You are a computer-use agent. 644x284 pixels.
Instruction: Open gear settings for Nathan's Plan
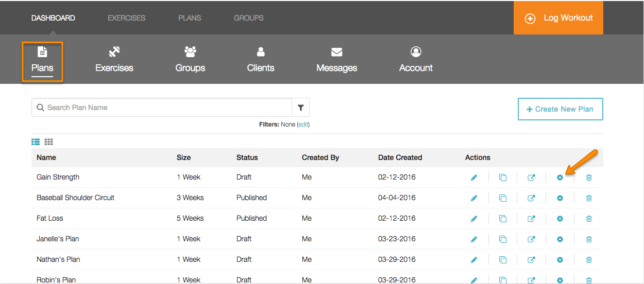click(x=560, y=260)
